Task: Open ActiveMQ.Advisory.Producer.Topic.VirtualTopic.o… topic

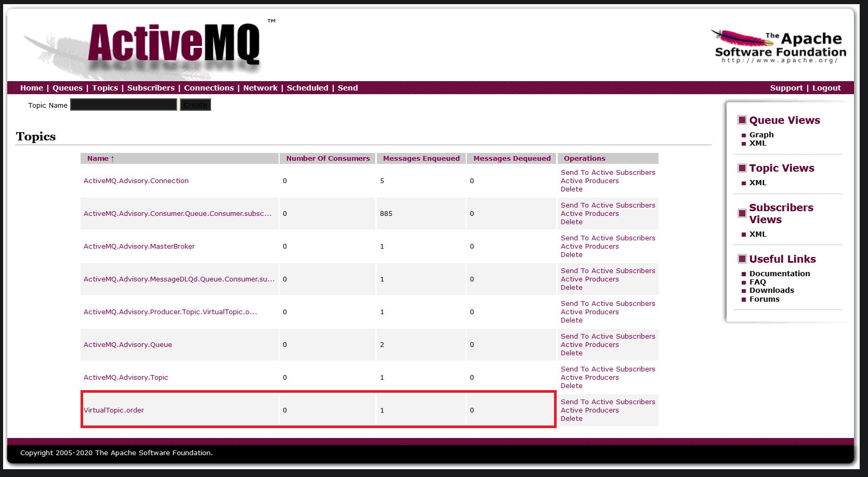Action: pos(170,312)
